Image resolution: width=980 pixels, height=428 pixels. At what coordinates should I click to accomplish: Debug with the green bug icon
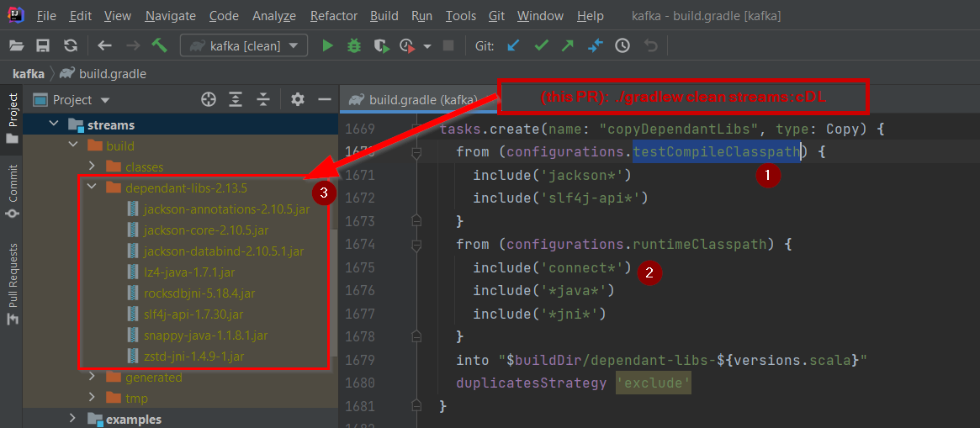tap(354, 45)
